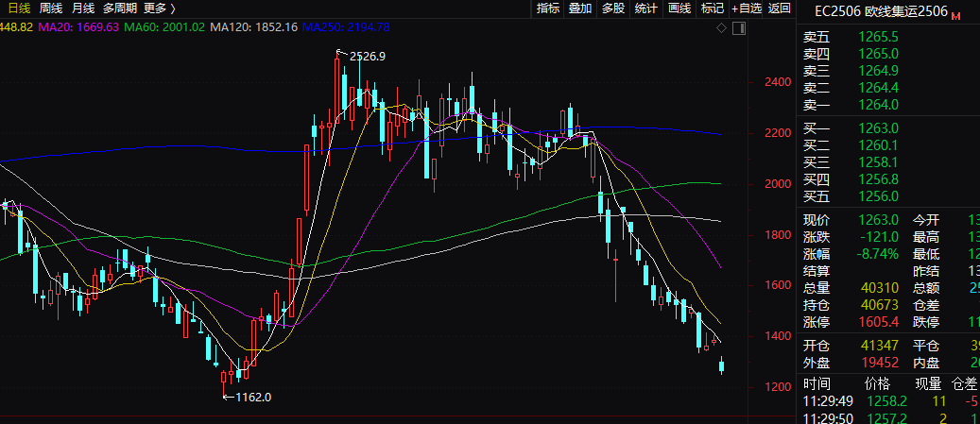Viewport: 980px width, 424px height.
Task: Toggle the right side panel layout icon
Action: point(737,28)
